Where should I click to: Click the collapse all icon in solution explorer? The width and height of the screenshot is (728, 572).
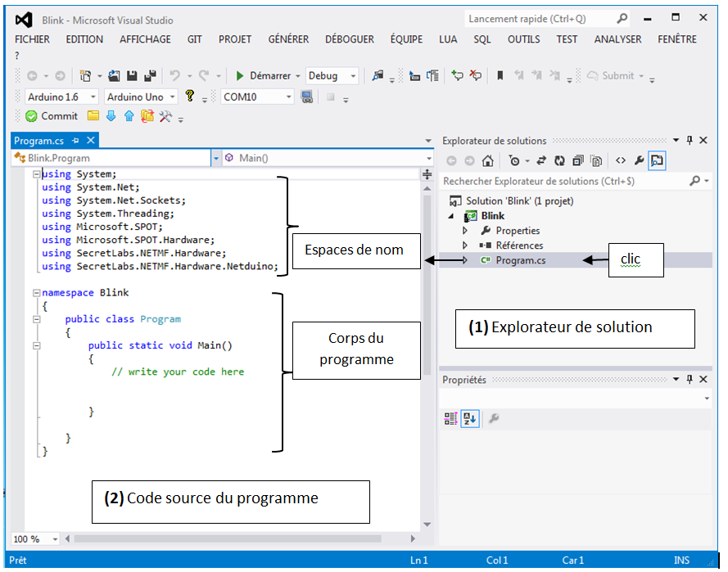tap(578, 160)
